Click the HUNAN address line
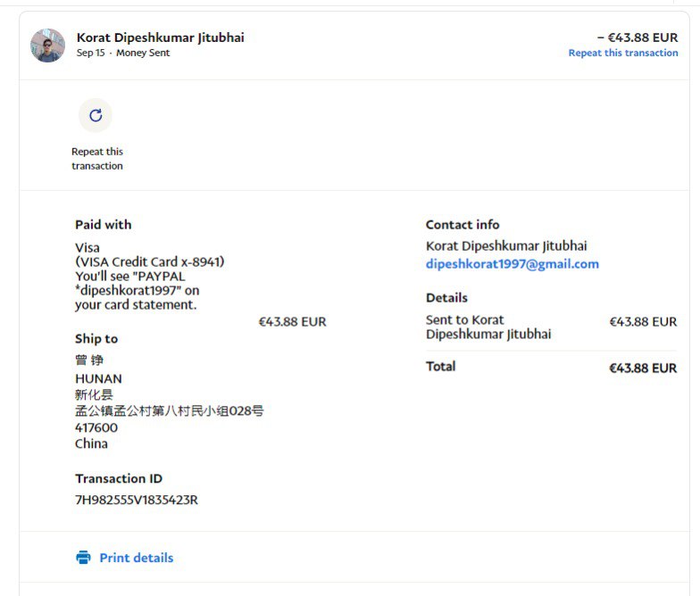The width and height of the screenshot is (700, 596). pyautogui.click(x=98, y=378)
